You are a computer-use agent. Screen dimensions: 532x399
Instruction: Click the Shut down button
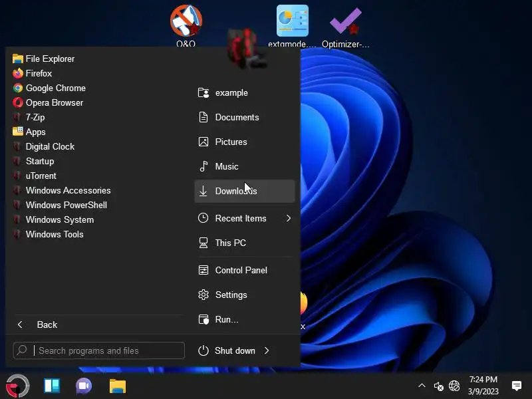click(227, 350)
